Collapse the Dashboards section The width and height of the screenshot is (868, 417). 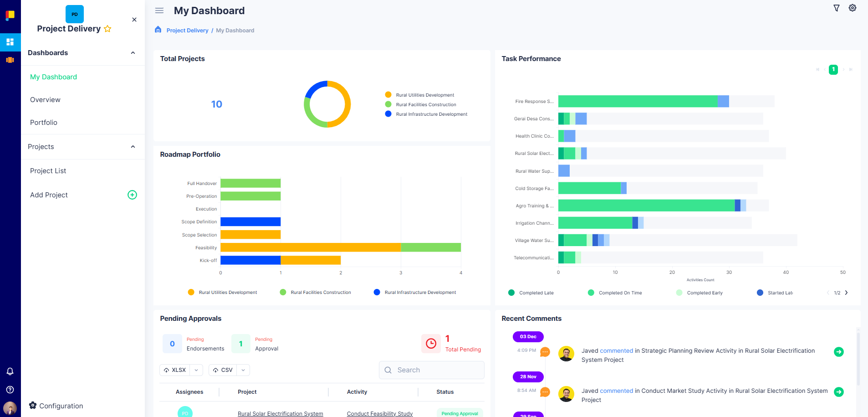point(133,53)
